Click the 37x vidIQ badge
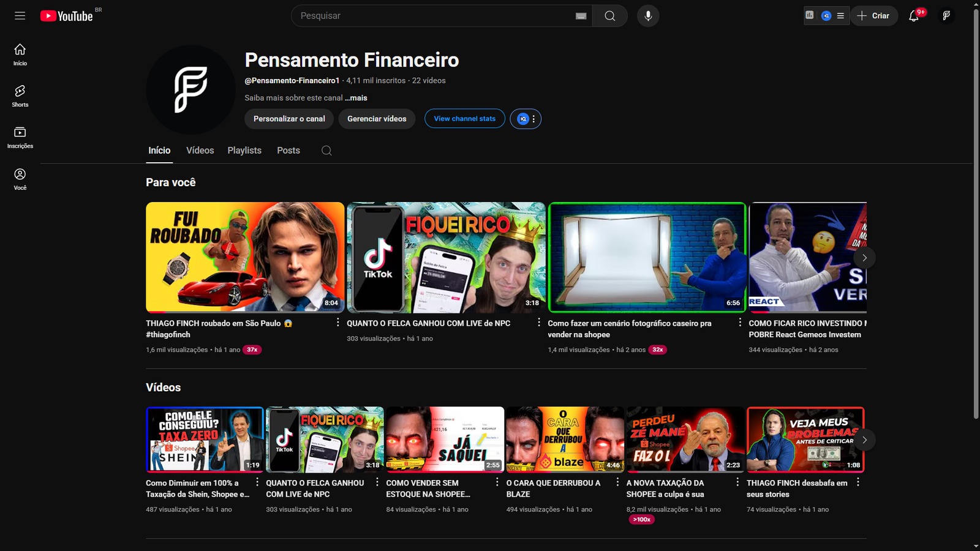Screen dimensions: 980x551 pyautogui.click(x=252, y=350)
